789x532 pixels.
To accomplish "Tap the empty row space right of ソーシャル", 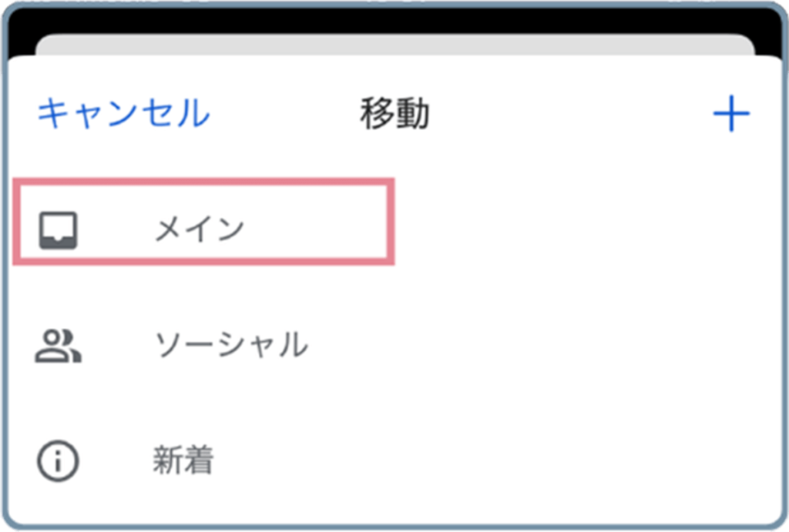I will pyautogui.click(x=543, y=346).
